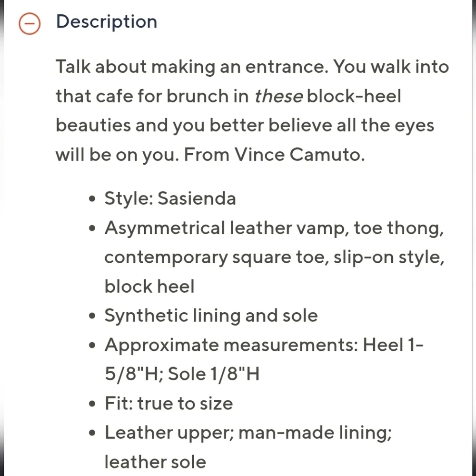Click the bullet dot before 'Style: Sasienda'

point(92,199)
